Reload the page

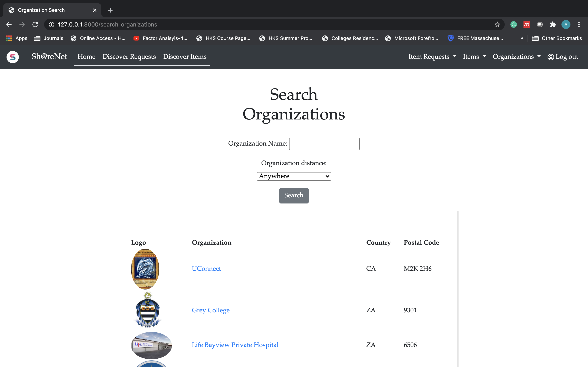[35, 24]
